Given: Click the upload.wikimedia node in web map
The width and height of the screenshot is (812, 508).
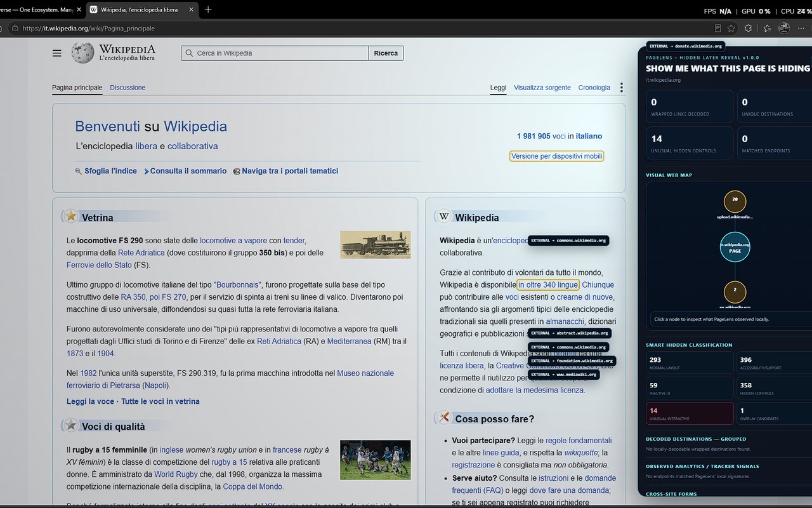Looking at the screenshot, I should [x=735, y=202].
